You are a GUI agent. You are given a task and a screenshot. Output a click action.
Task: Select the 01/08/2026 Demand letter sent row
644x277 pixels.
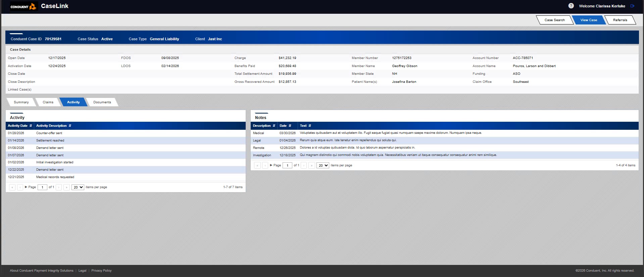pyautogui.click(x=126, y=148)
